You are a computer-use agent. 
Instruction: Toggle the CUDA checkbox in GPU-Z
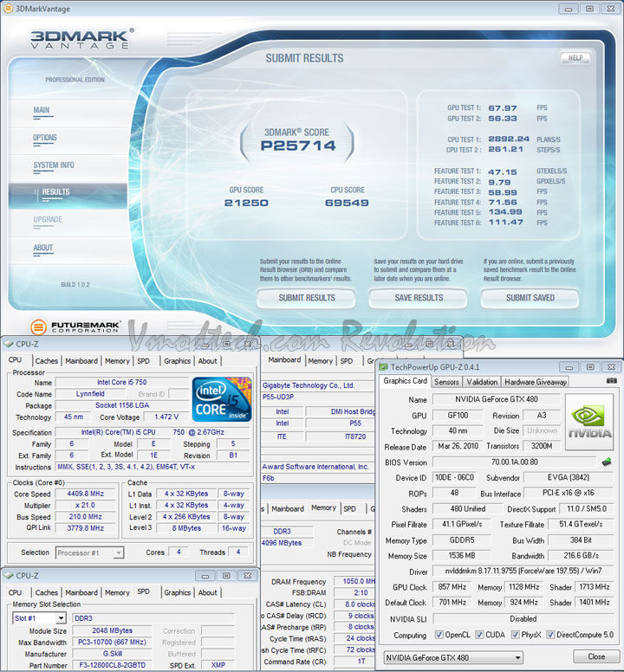tap(479, 635)
